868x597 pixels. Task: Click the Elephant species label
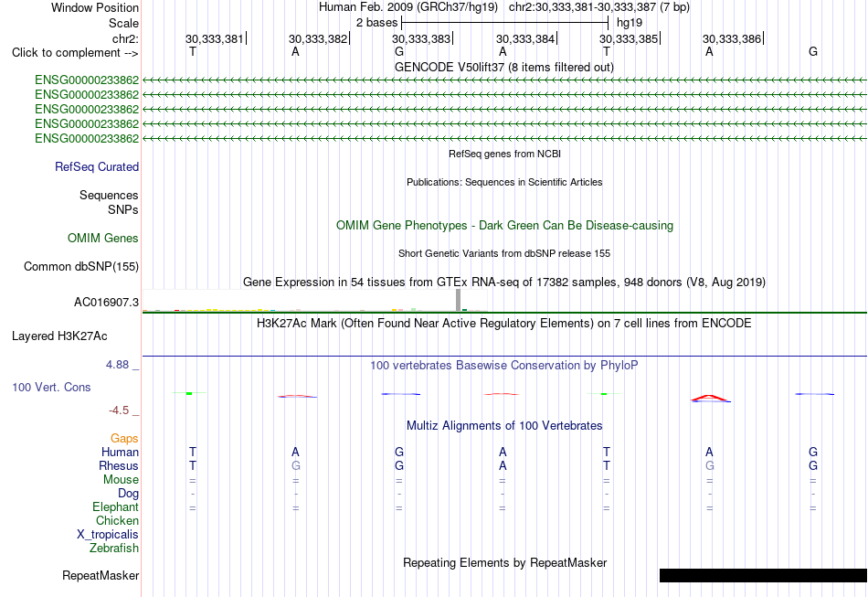[115, 506]
